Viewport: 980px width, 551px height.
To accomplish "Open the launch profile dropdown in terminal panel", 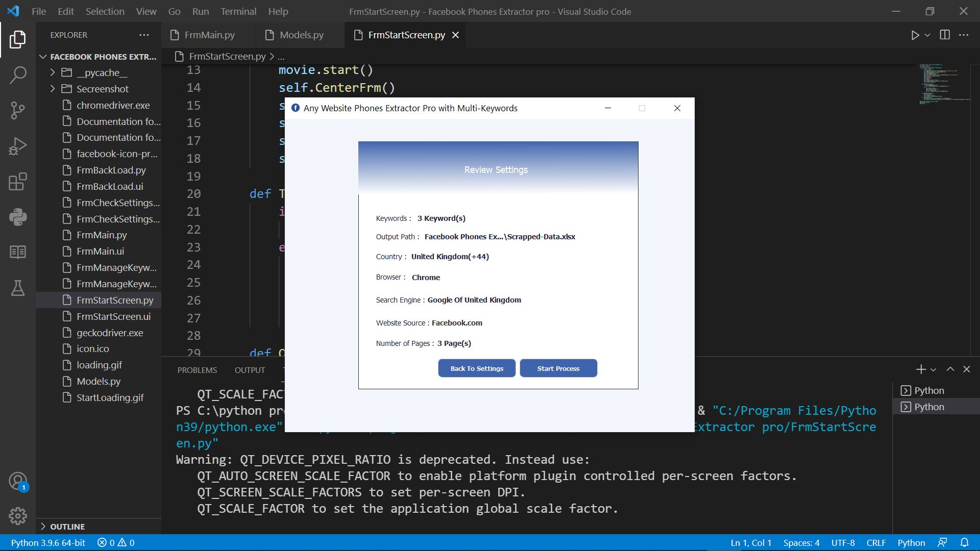I will 934,369.
